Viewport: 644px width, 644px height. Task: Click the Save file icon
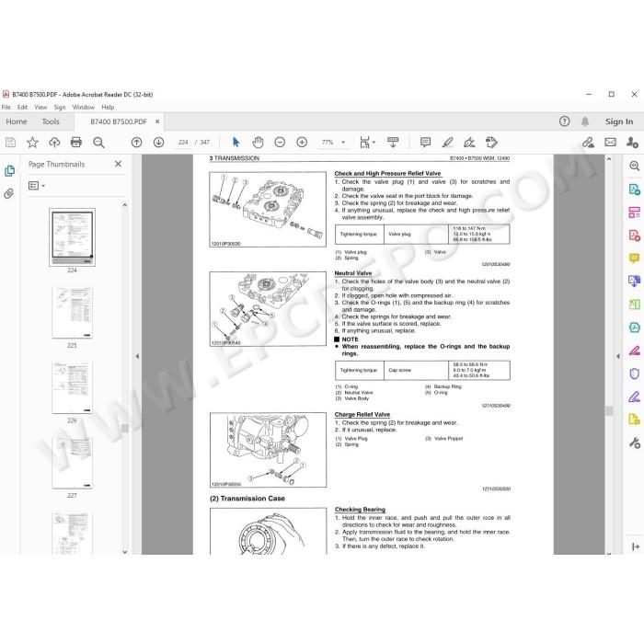[10, 143]
